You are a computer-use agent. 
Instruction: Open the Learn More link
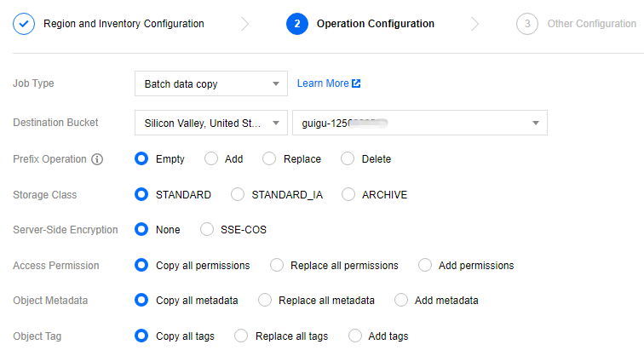pyautogui.click(x=323, y=83)
